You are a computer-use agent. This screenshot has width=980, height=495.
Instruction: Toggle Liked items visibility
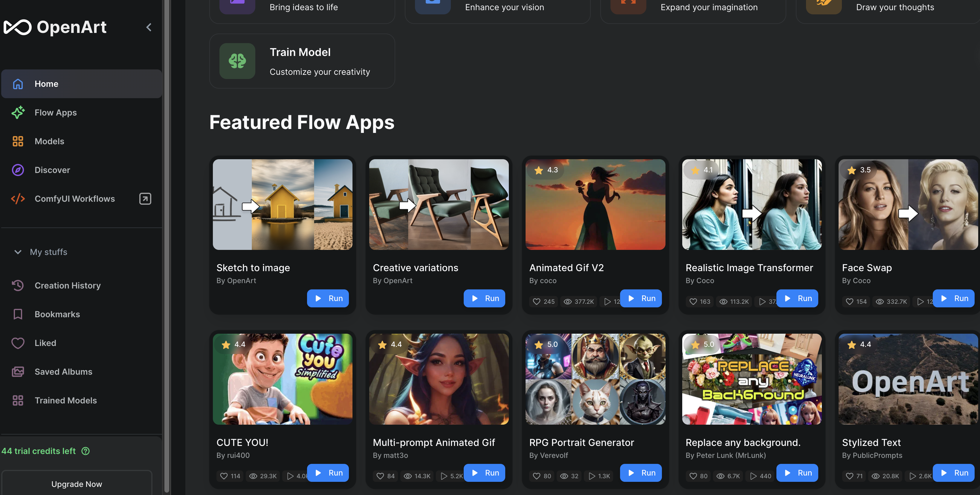click(x=45, y=343)
